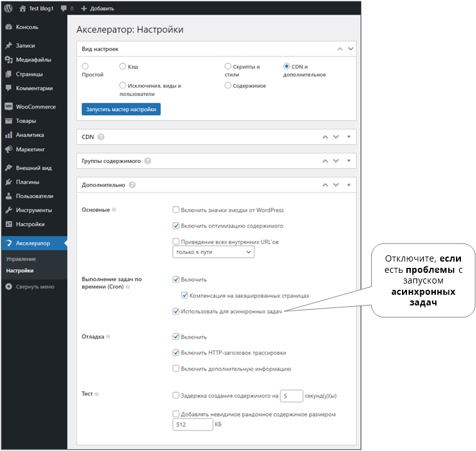This screenshot has height=451, width=476.
Task: Collapse the Дополнительно section triangle toggle
Action: coord(349,185)
